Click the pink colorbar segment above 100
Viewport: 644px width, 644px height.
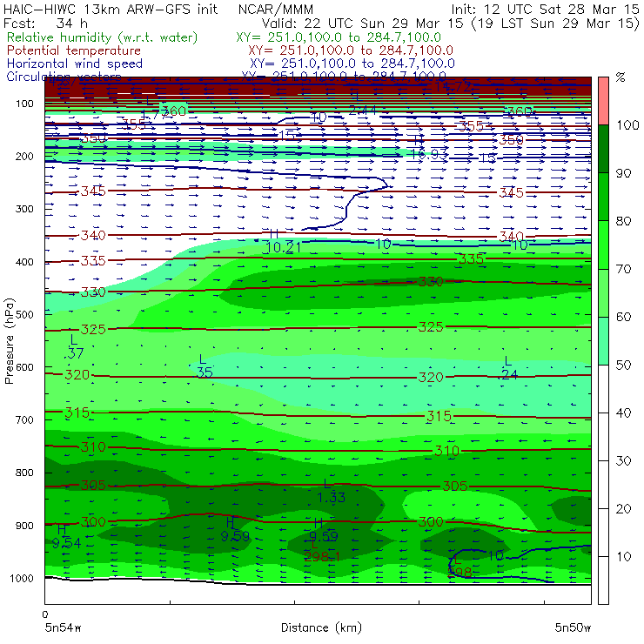tap(603, 101)
